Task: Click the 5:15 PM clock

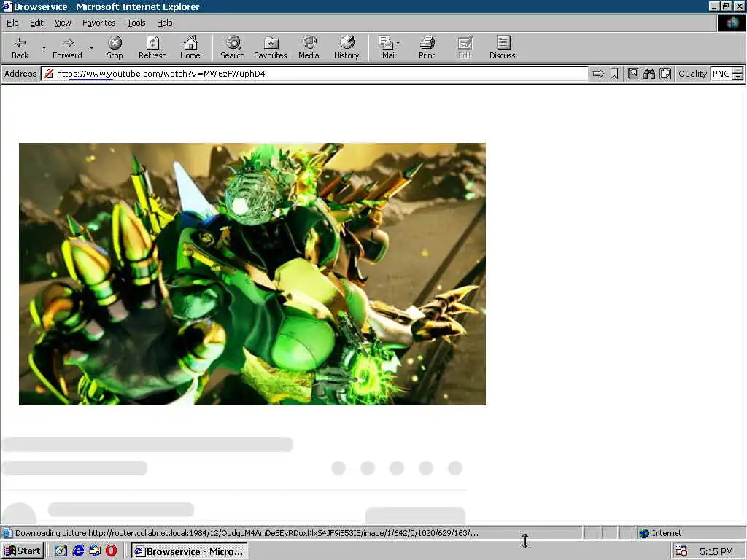Action: coord(716,551)
